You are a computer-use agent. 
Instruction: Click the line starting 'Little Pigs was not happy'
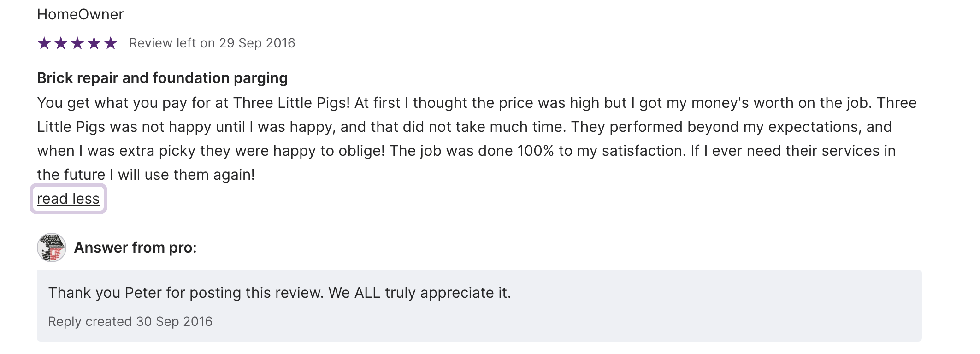(x=464, y=127)
